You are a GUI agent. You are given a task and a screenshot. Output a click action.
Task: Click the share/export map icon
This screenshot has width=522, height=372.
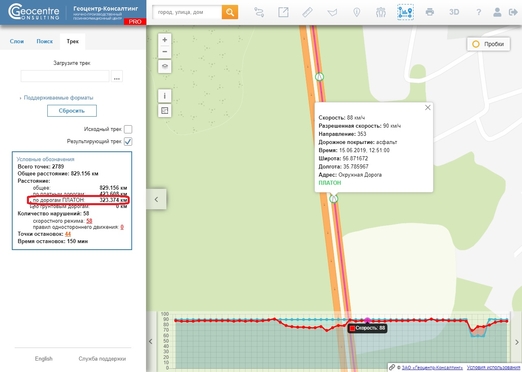(x=283, y=12)
